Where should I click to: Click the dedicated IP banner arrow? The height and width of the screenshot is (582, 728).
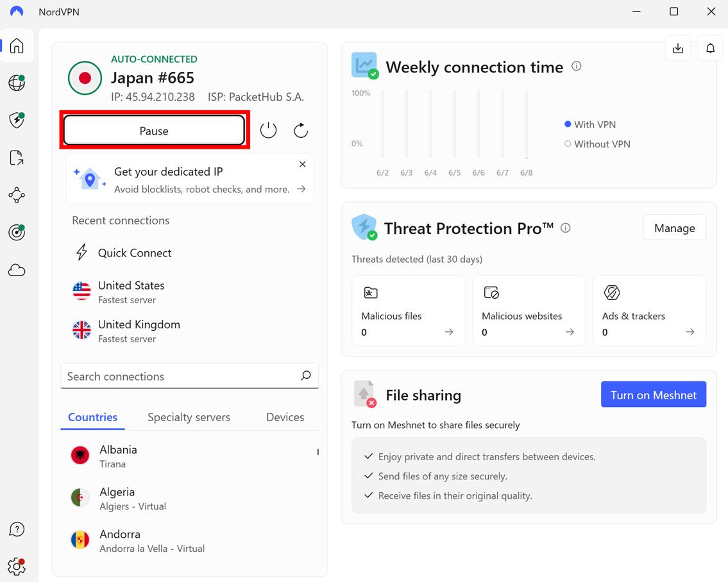301,188
